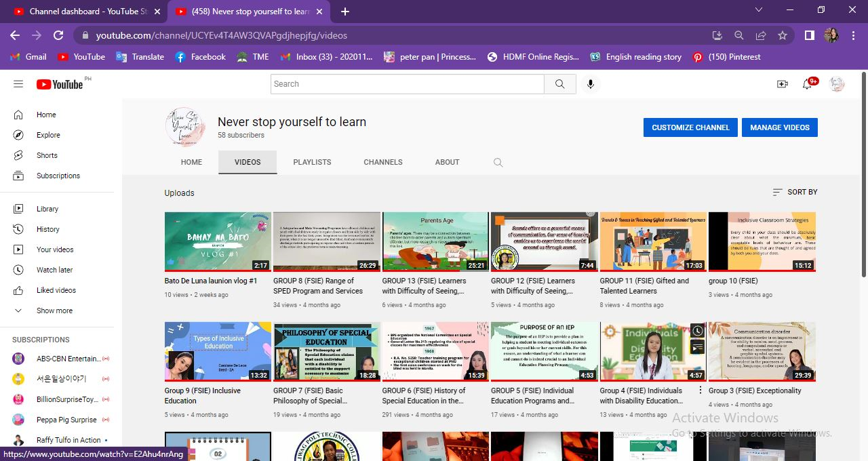Add Group 4 video to the queue
This screenshot has height=461, width=868.
click(697, 348)
